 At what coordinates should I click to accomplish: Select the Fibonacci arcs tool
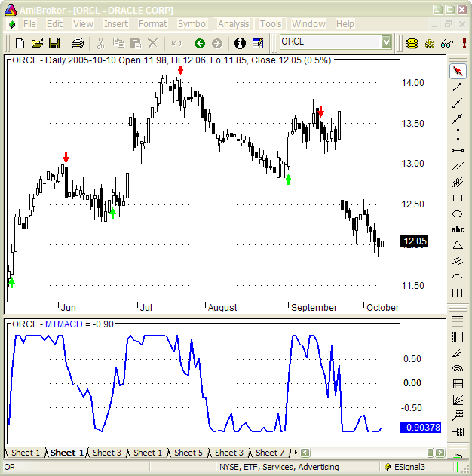[x=458, y=368]
